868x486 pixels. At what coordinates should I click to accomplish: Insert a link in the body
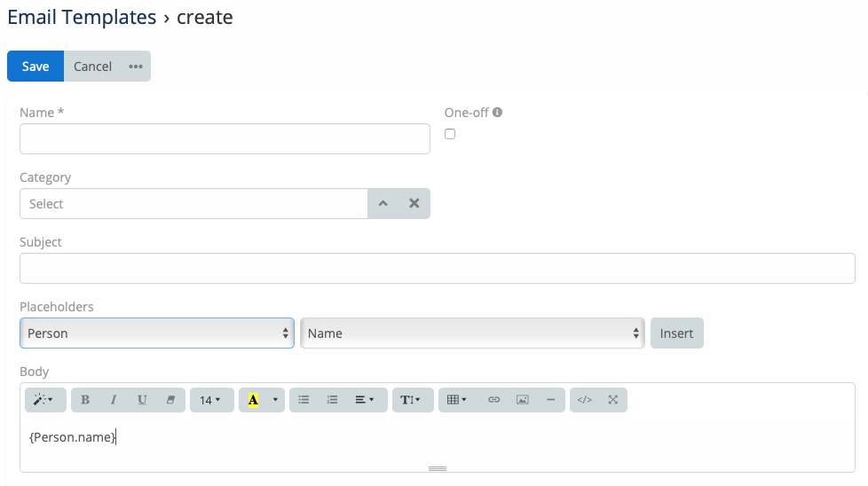click(x=494, y=400)
